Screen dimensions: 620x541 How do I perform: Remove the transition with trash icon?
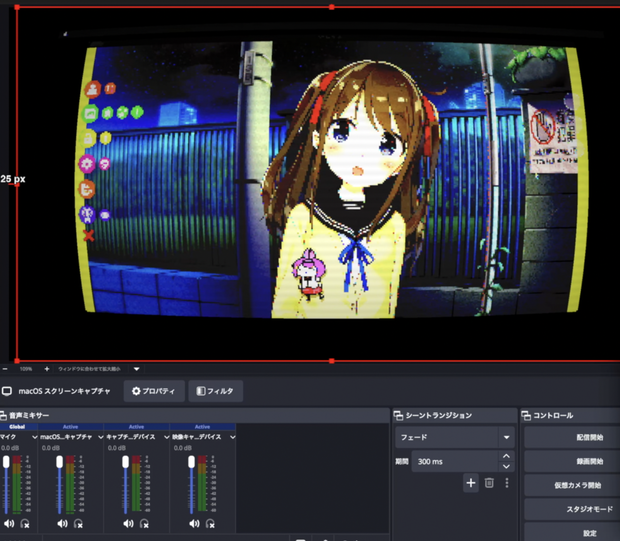pos(489,483)
